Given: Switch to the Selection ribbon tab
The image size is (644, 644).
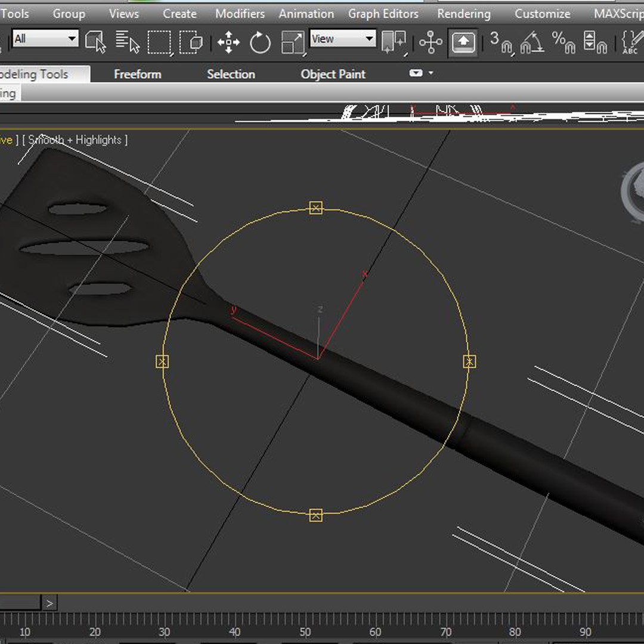Looking at the screenshot, I should coord(231,74).
